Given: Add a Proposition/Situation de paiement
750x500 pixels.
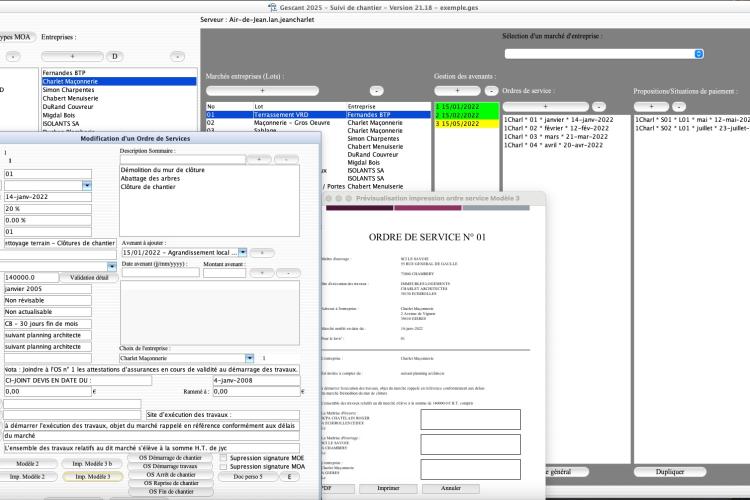Looking at the screenshot, I should coord(651,107).
